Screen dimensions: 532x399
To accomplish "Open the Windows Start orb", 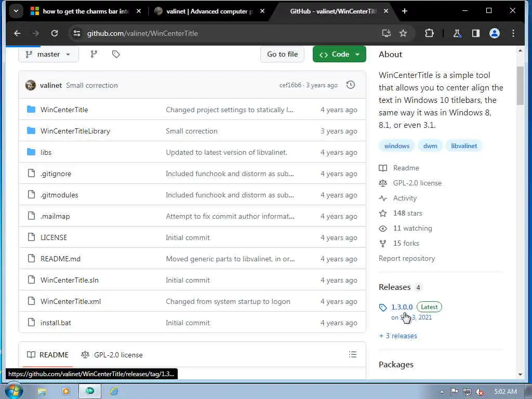I will click(x=14, y=391).
